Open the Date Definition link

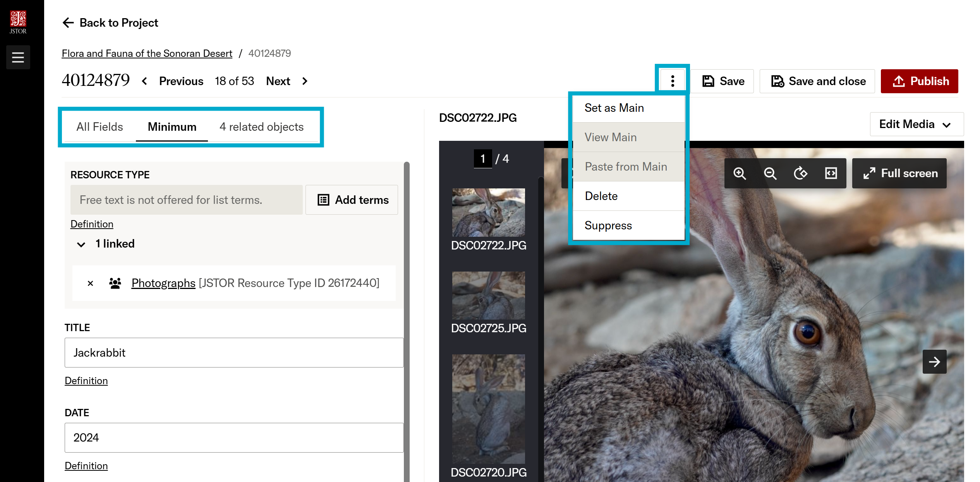[x=86, y=466]
